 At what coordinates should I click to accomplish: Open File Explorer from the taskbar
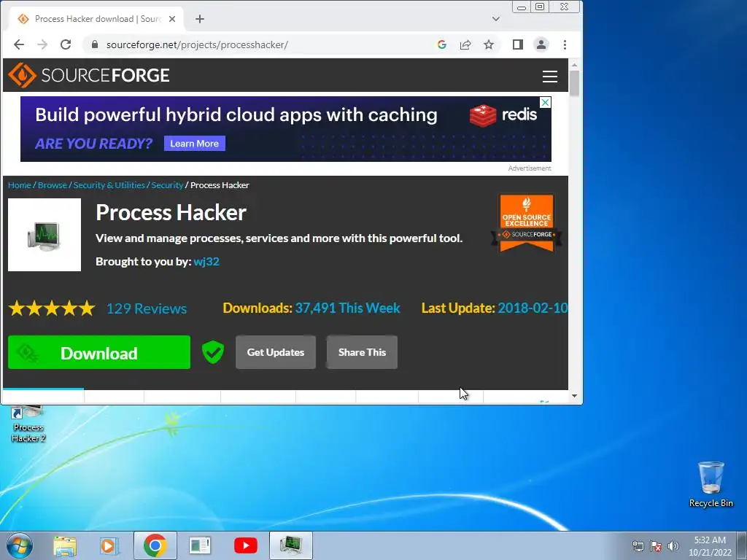65,545
